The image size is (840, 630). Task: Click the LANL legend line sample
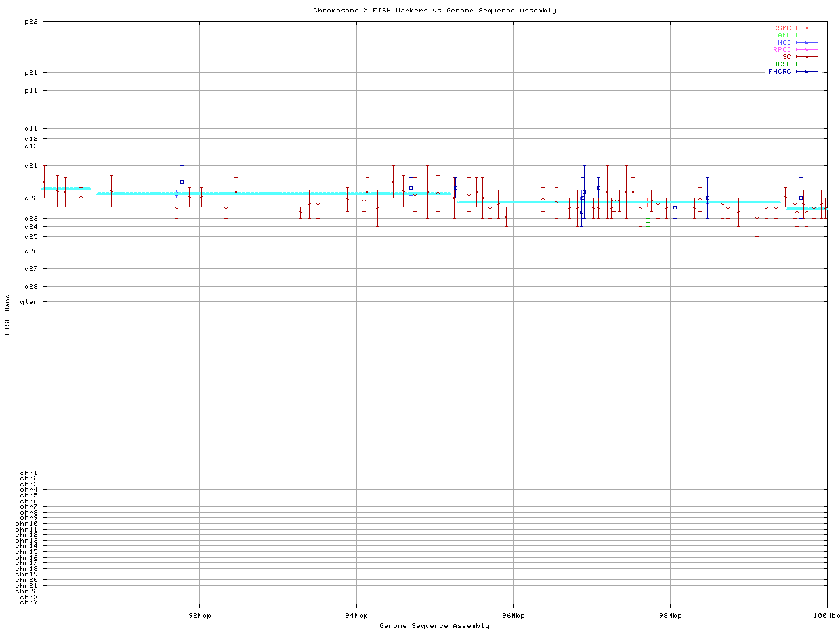807,35
